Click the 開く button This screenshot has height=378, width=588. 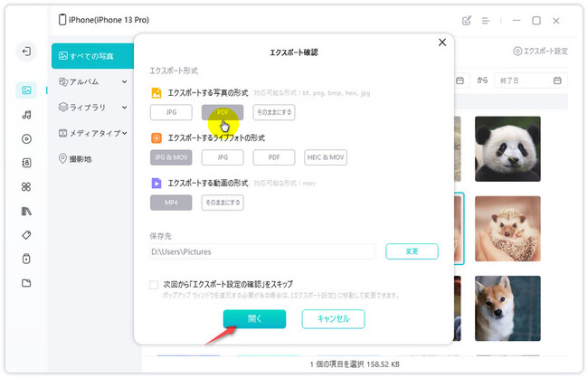(254, 318)
